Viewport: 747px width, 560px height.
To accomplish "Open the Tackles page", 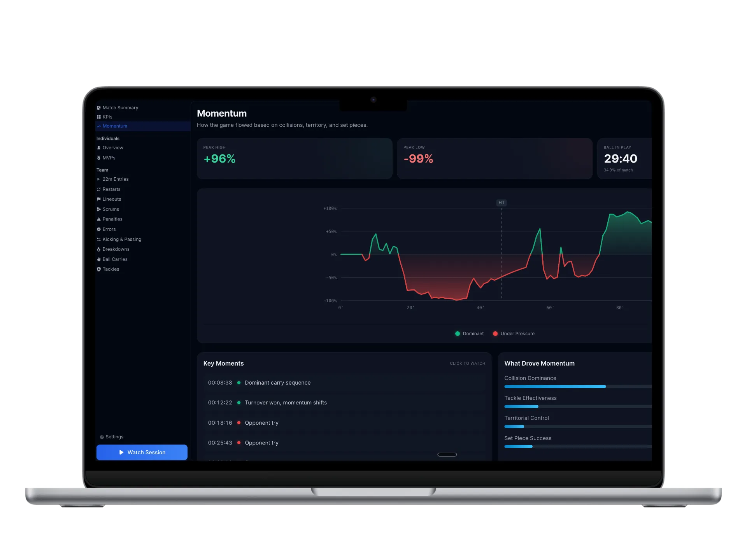I will coord(142,269).
